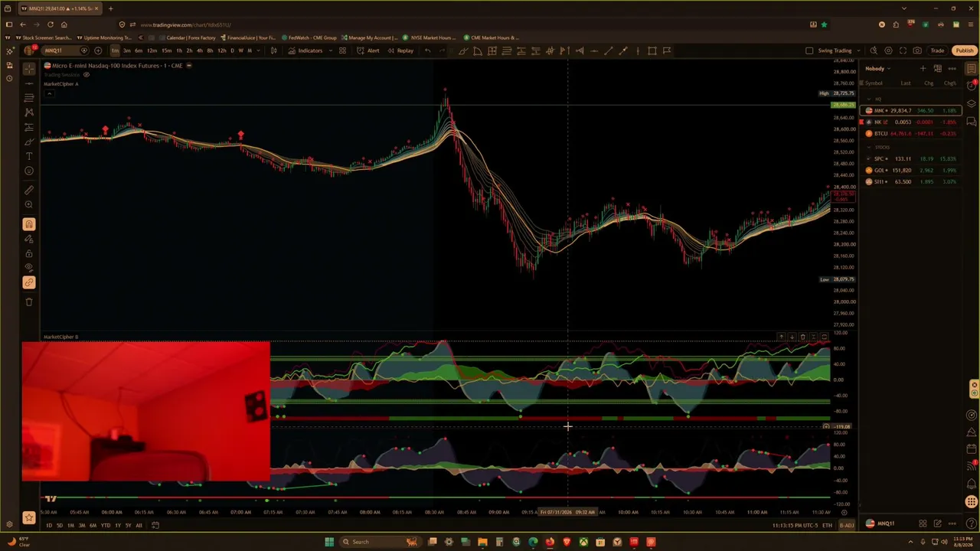Open quick search magnifier icon
The width and height of the screenshot is (980, 551).
[x=874, y=51]
